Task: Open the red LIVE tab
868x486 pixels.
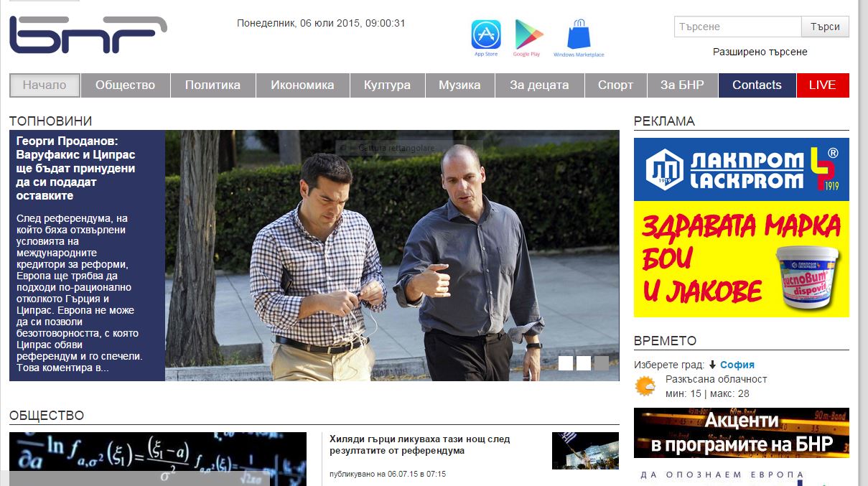Action: pos(822,85)
